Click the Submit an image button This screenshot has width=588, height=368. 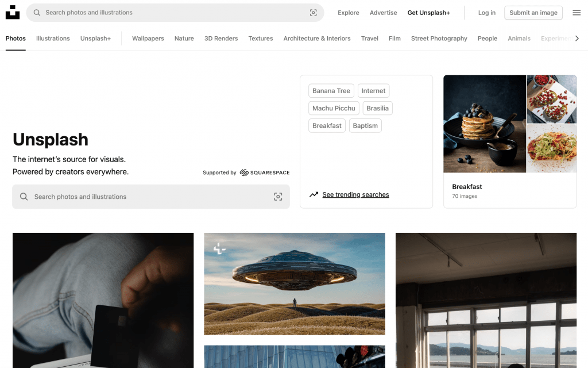pyautogui.click(x=533, y=12)
